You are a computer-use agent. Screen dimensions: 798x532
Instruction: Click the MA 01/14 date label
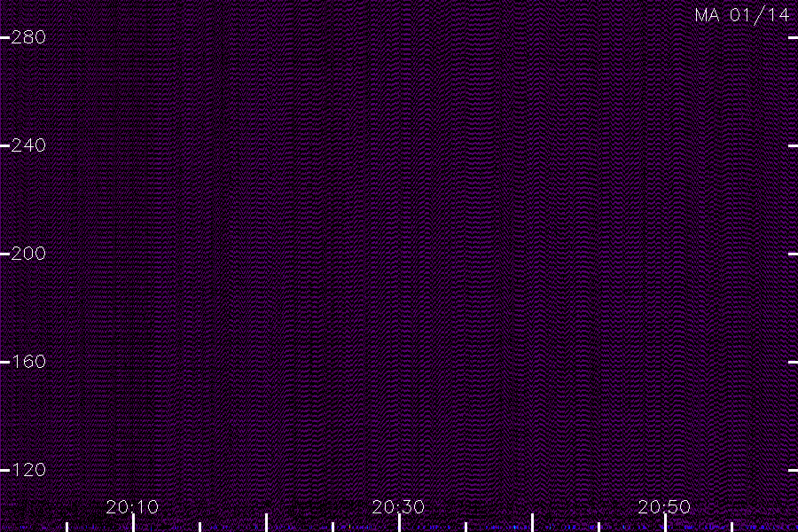click(x=742, y=15)
